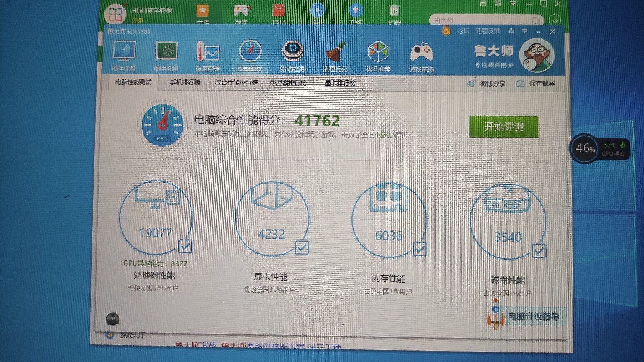The height and width of the screenshot is (362, 644).
Task: Toggle the 内存性能 test checkbox
Action: coord(420,249)
